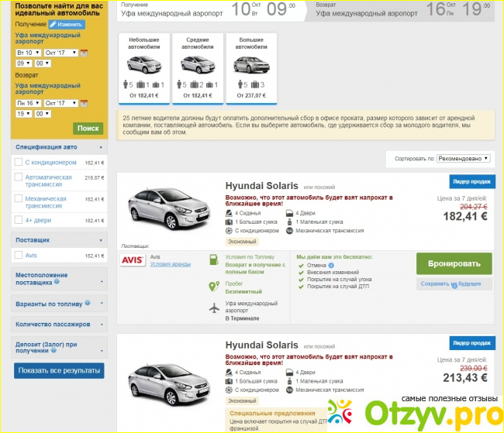Click the AVIS supplier logo
Image resolution: width=504 pixels, height=433 pixels.
click(x=132, y=262)
